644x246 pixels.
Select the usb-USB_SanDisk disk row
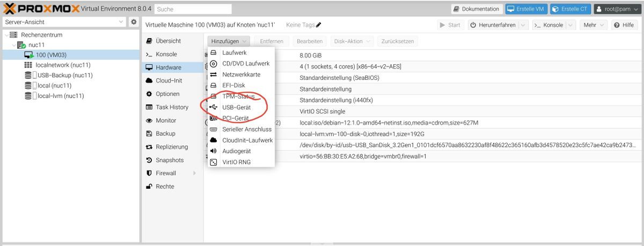(424, 145)
